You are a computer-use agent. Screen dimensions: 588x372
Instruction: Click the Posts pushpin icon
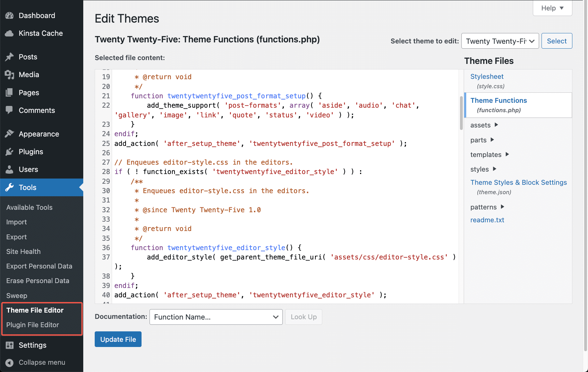(x=9, y=57)
